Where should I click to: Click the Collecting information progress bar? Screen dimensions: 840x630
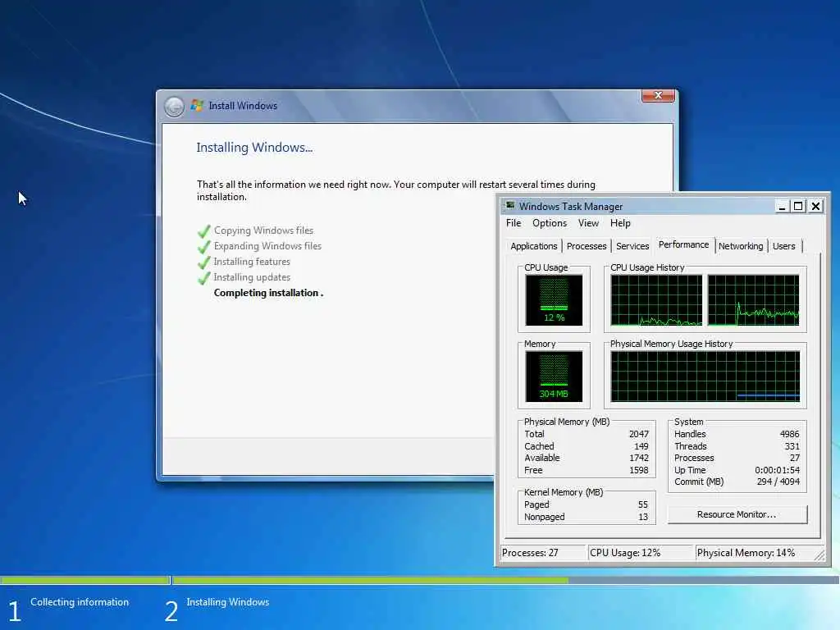click(x=84, y=580)
